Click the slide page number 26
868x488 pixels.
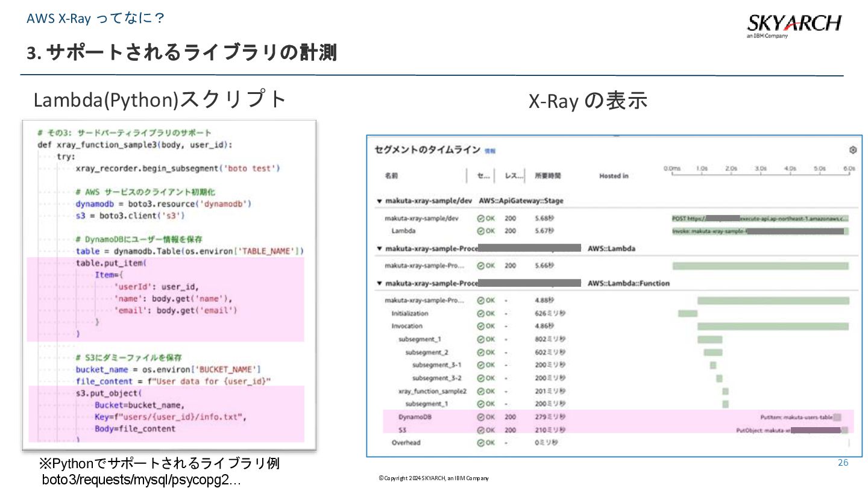point(843,463)
